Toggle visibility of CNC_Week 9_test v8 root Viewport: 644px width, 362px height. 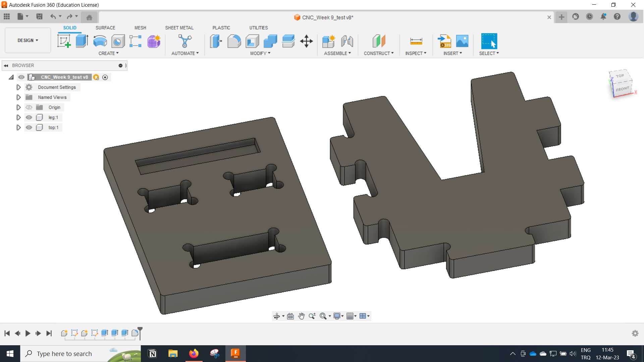coord(21,77)
